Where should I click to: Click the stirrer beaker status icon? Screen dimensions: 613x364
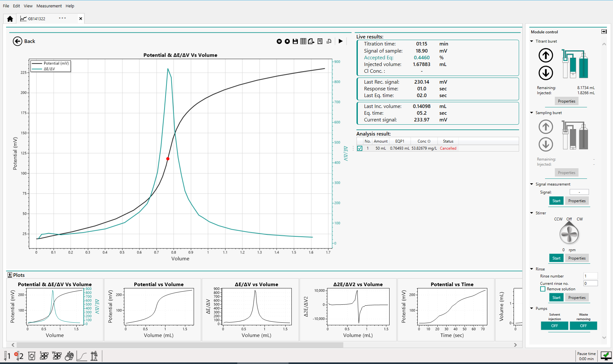click(x=32, y=356)
